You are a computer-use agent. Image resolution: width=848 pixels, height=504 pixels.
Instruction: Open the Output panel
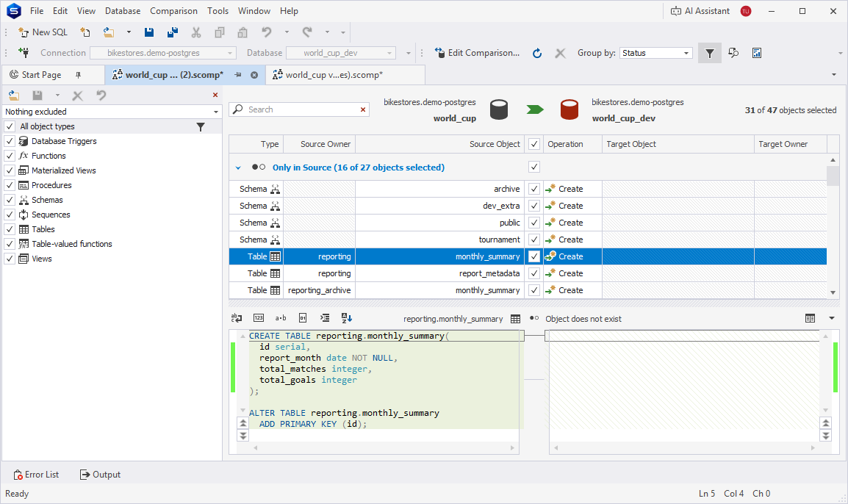tap(100, 475)
